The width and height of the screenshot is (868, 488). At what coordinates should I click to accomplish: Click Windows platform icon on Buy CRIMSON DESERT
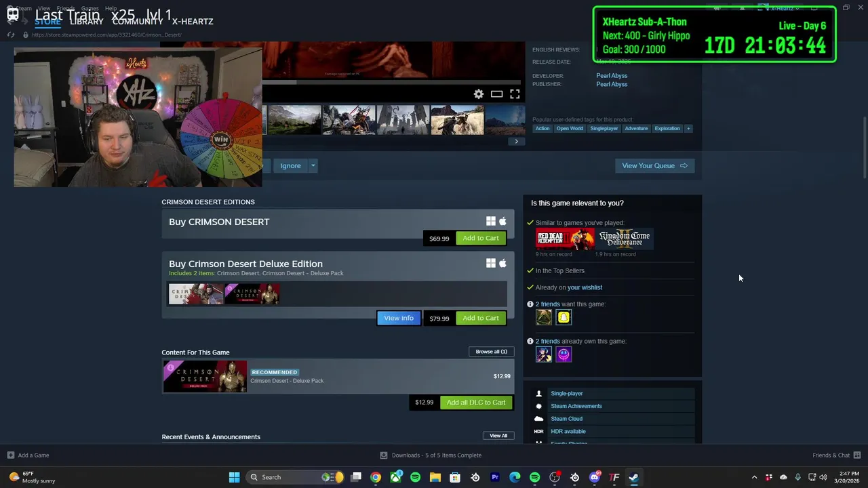click(490, 221)
